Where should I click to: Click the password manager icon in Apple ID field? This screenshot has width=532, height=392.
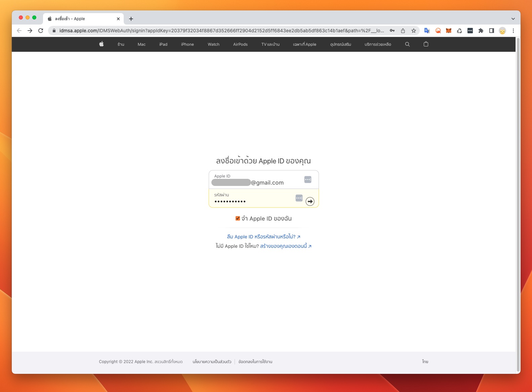point(308,180)
